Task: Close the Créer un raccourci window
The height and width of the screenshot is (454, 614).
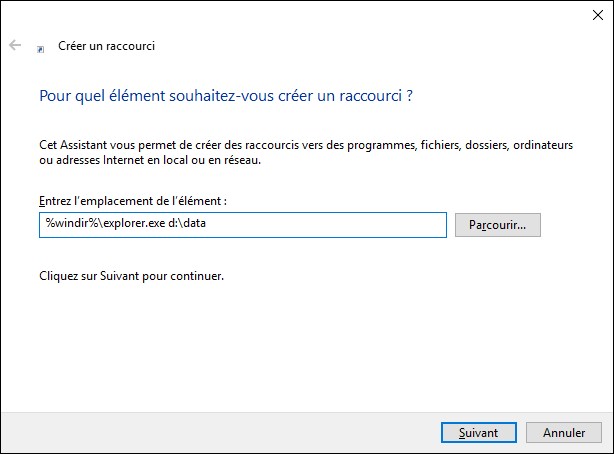Action: 597,17
